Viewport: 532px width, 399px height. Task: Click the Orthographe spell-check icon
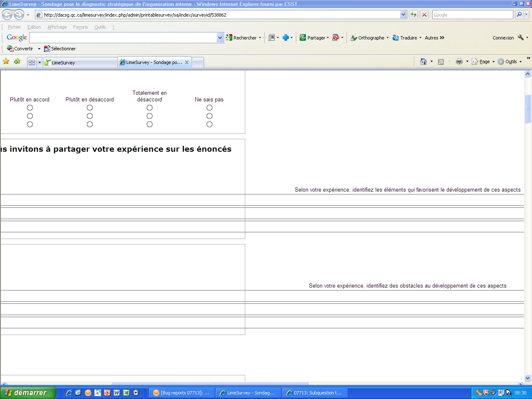(354, 38)
